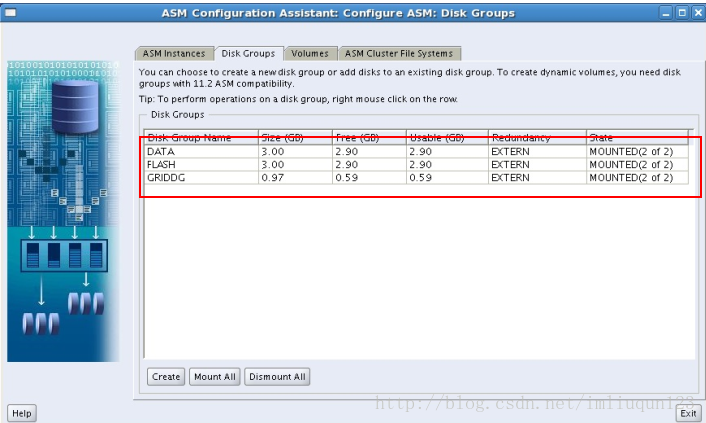The image size is (706, 423).
Task: Click the Usable (GB) column header
Action: [x=448, y=137]
